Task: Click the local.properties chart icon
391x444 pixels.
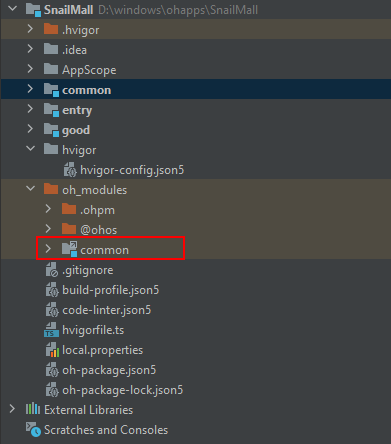Action: click(x=52, y=350)
